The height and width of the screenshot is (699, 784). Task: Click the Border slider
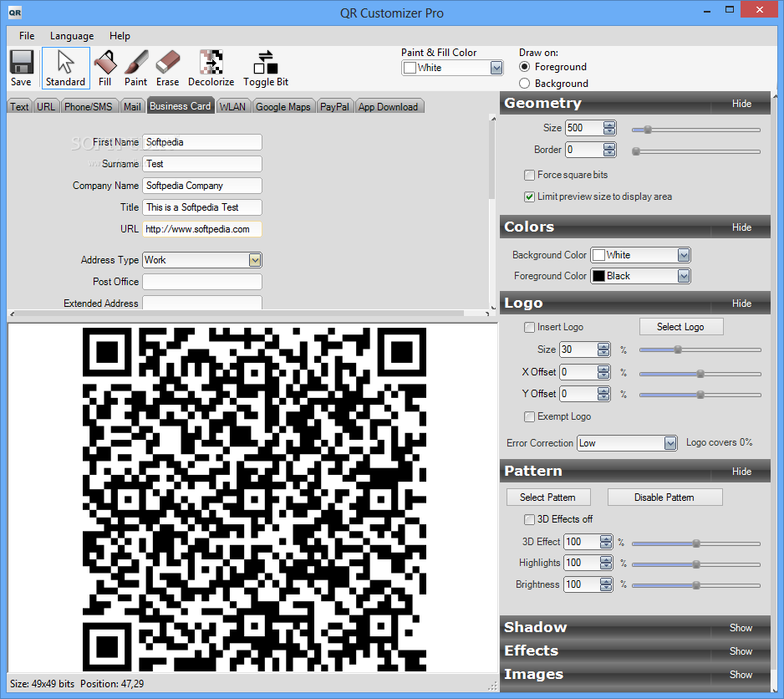tap(696, 151)
